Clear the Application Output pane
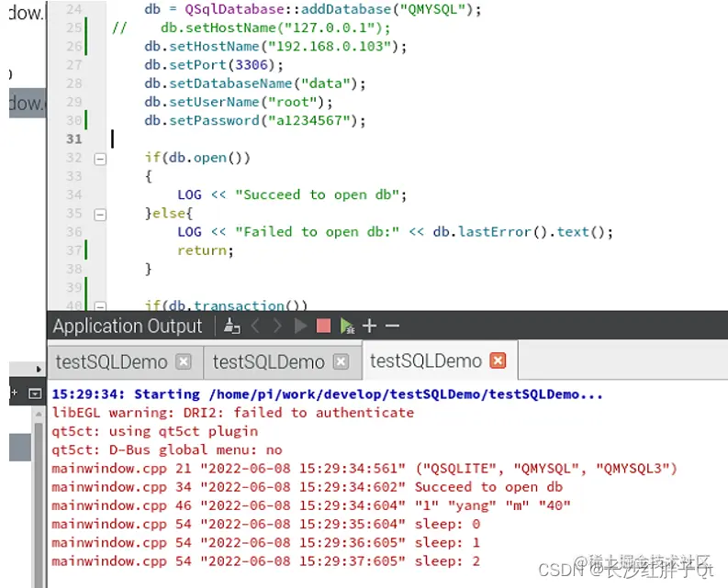Image resolution: width=728 pixels, height=588 pixels. click(231, 326)
